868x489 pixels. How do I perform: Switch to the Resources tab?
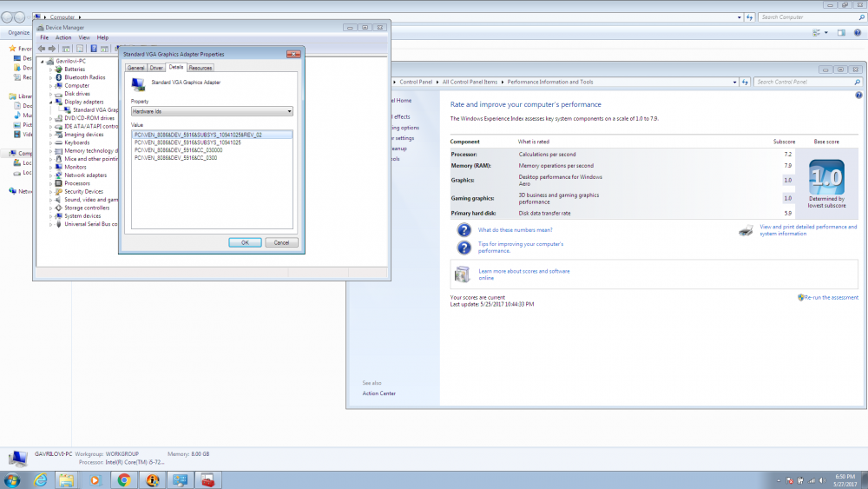(201, 68)
